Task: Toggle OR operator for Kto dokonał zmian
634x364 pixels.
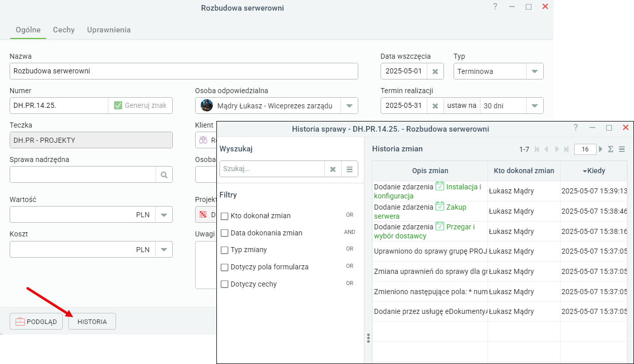Action: (x=350, y=215)
